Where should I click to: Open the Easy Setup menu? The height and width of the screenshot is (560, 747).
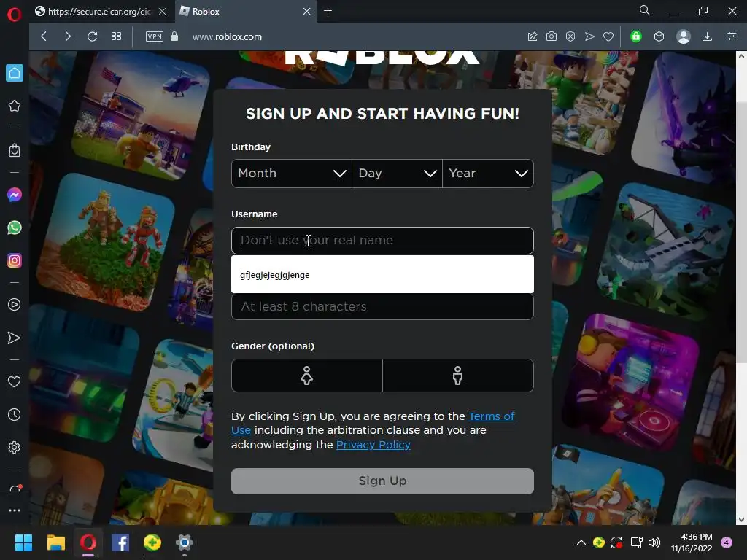coord(732,36)
